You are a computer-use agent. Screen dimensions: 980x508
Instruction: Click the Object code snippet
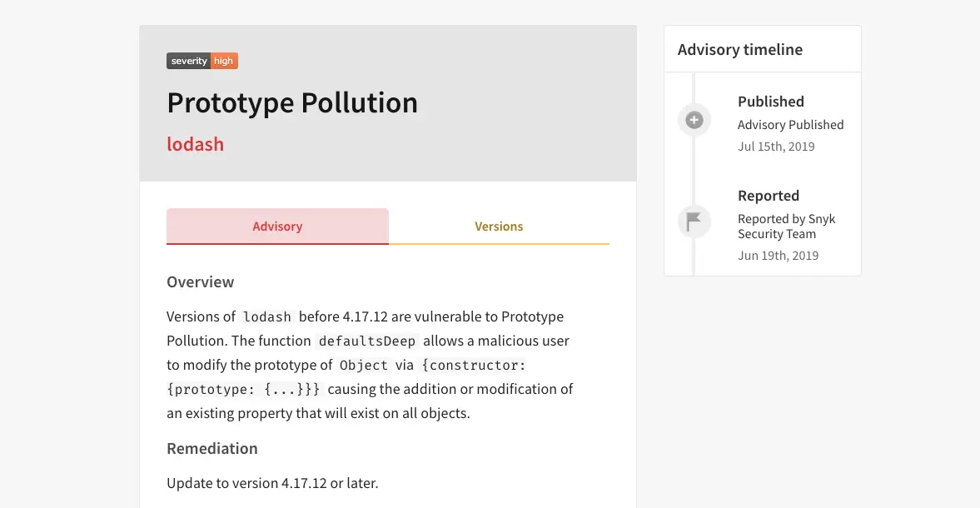[364, 366]
